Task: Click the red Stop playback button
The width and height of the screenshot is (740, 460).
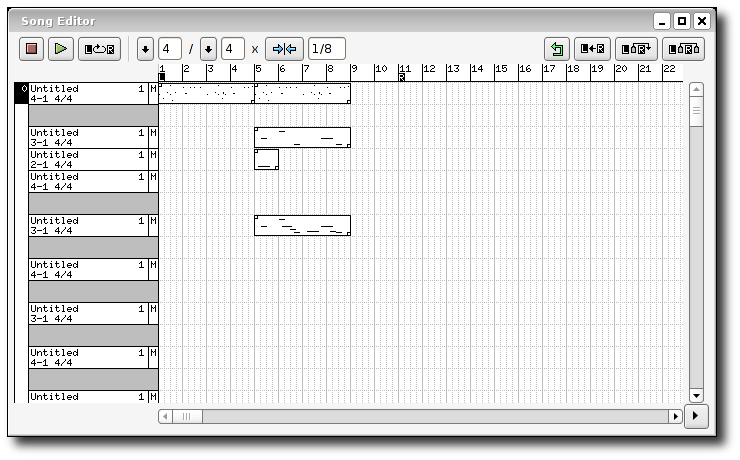Action: 32,49
